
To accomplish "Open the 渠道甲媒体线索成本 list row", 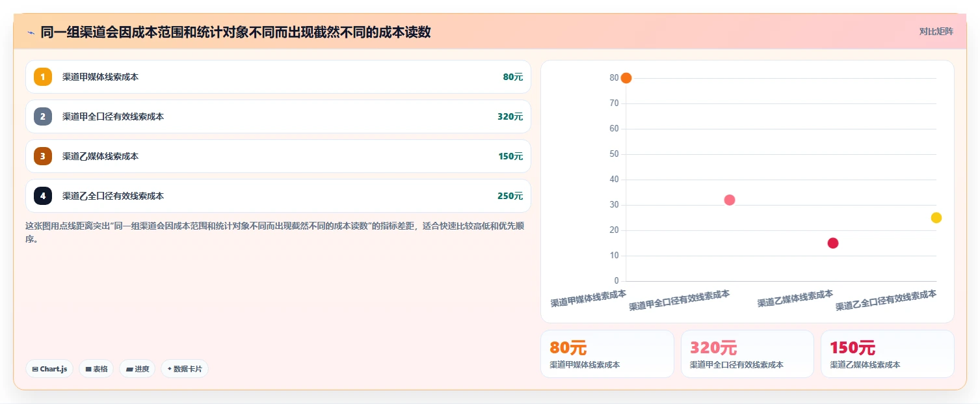I will click(x=278, y=77).
